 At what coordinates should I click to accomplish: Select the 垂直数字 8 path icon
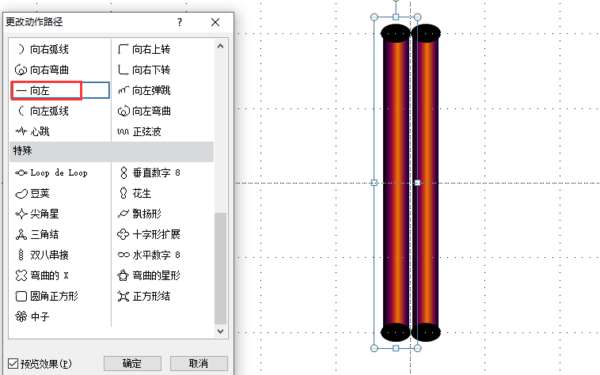tap(123, 173)
